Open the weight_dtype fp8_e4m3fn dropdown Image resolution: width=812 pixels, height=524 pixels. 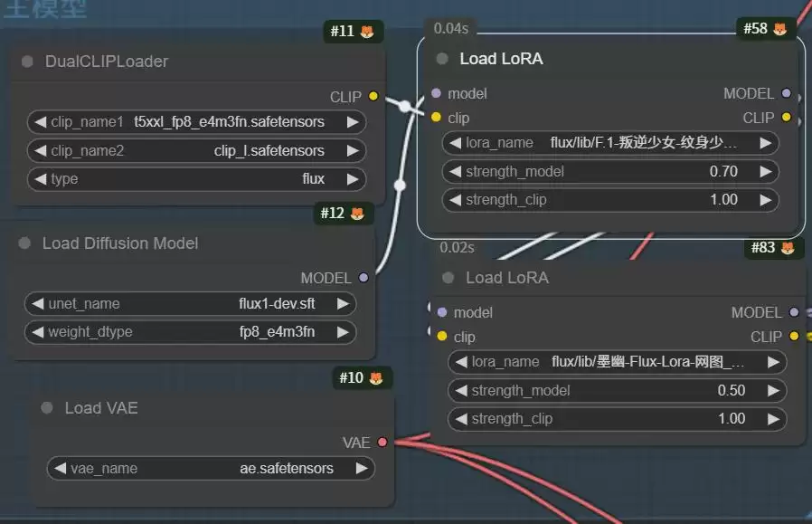tap(190, 332)
